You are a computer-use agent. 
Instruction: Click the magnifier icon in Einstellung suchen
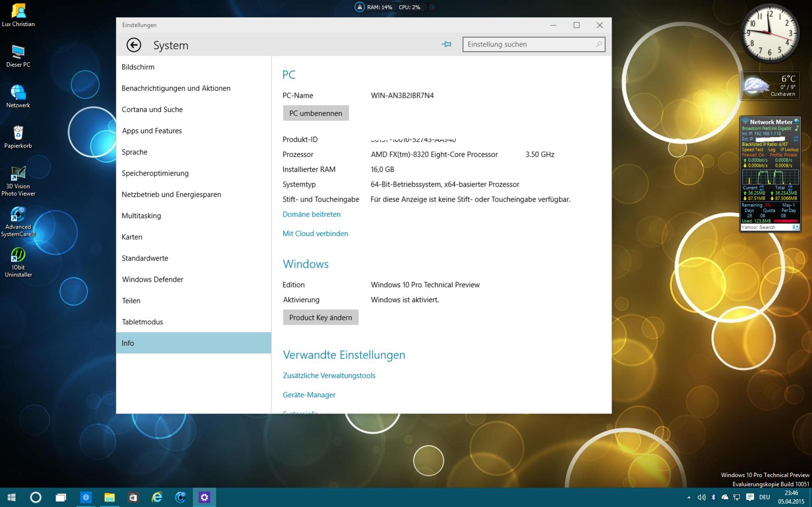pyautogui.click(x=598, y=44)
